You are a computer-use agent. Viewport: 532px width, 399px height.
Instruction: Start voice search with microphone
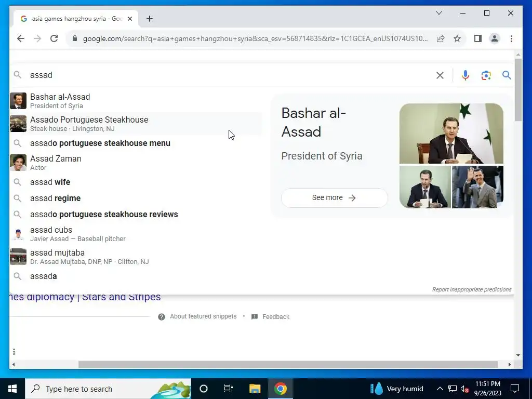coord(465,75)
